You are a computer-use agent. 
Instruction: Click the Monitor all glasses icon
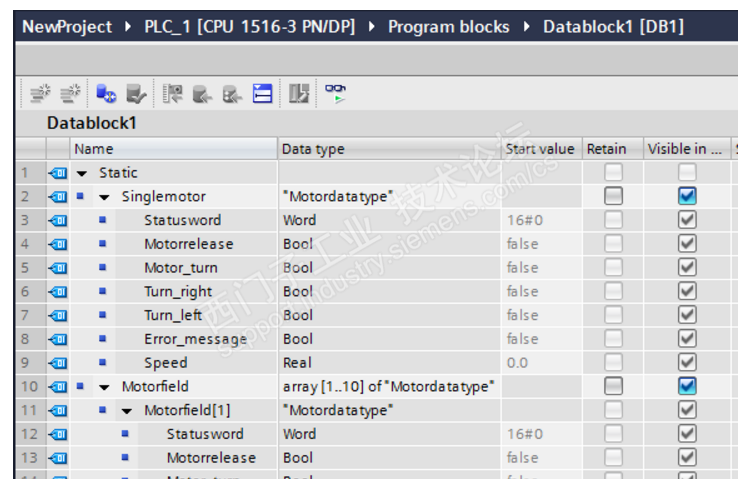(x=335, y=93)
